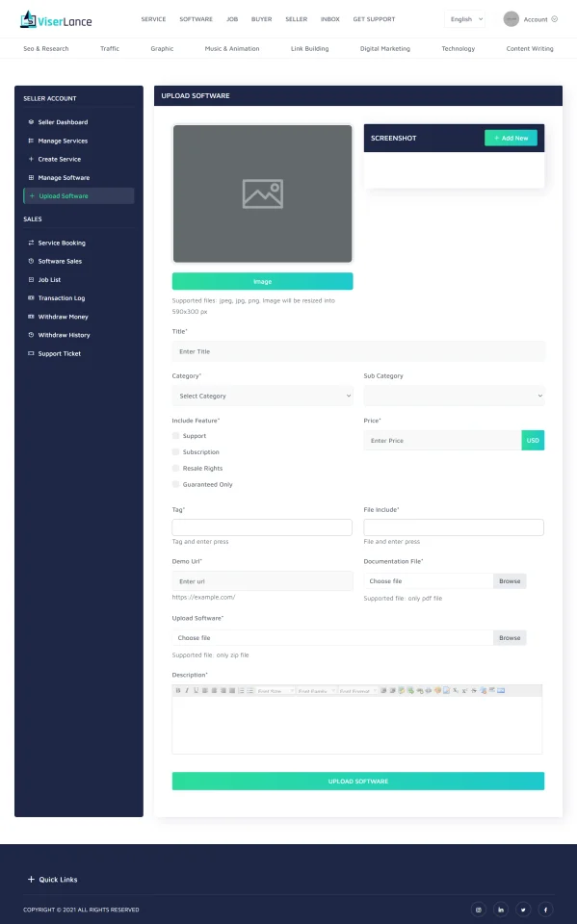
Task: Open the Font Size dropdown in editor
Action: (x=275, y=691)
